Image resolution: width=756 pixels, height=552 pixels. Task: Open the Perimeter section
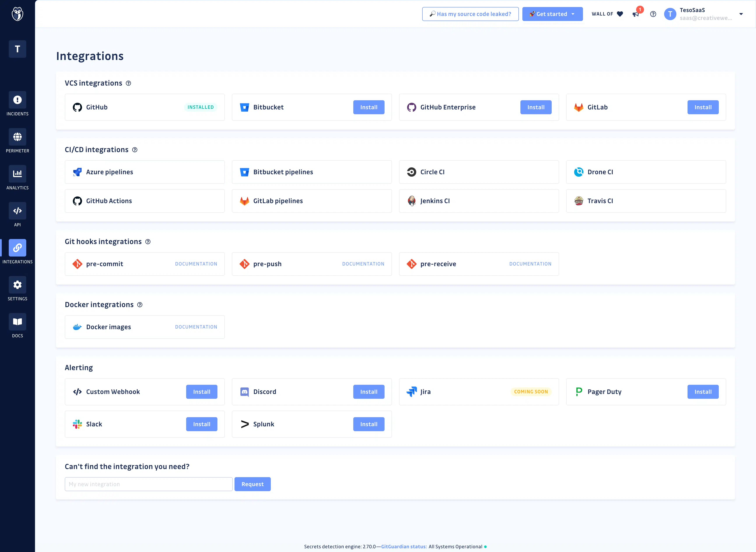pyautogui.click(x=17, y=141)
